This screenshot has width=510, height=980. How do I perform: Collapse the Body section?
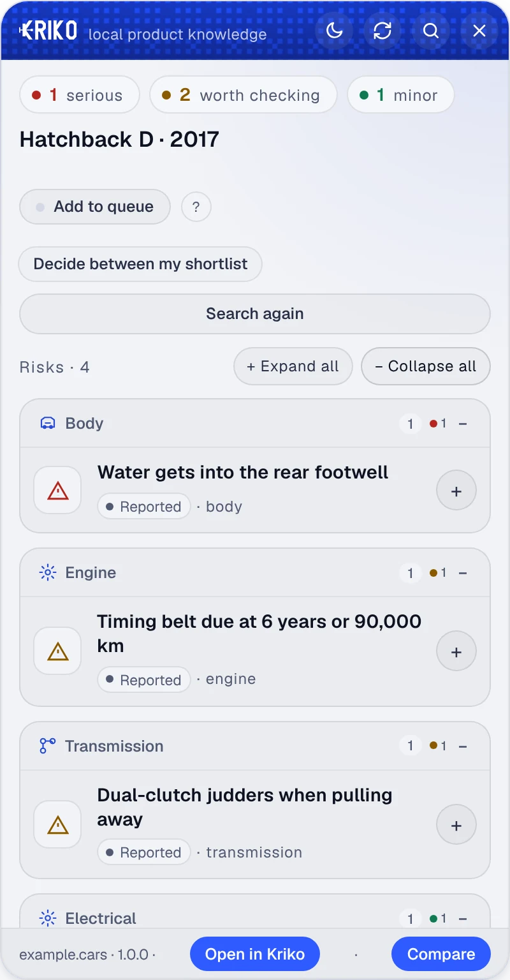[x=463, y=424]
